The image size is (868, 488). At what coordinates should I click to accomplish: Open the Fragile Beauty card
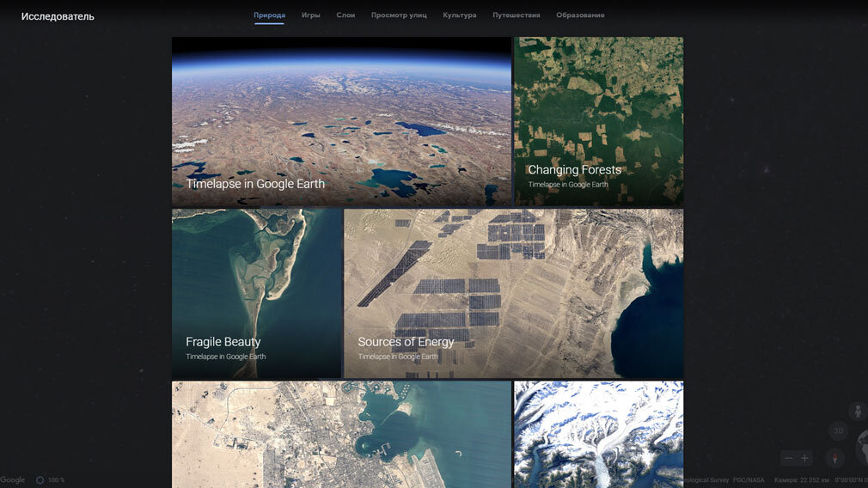[x=257, y=293]
